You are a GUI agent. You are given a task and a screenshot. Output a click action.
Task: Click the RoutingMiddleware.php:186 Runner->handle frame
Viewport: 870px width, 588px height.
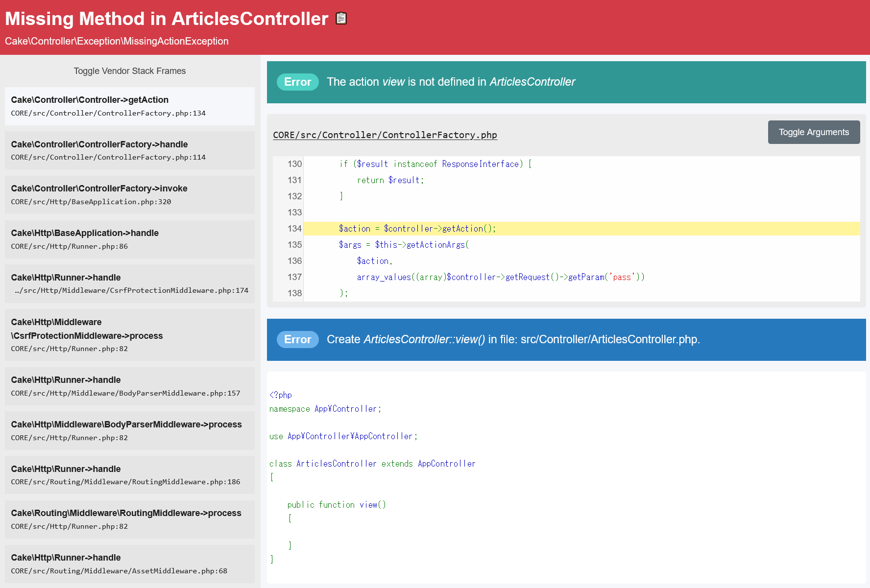(x=129, y=474)
